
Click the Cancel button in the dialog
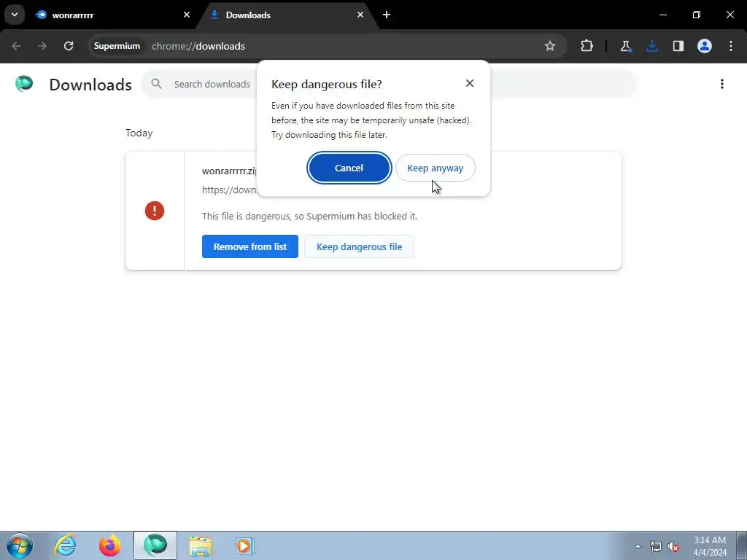click(349, 168)
